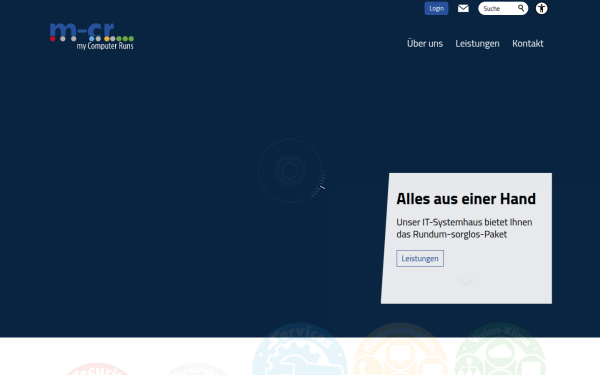Image resolution: width=600 pixels, height=375 pixels.
Task: Open the Leistungen navigation menu item
Action: pyautogui.click(x=477, y=44)
